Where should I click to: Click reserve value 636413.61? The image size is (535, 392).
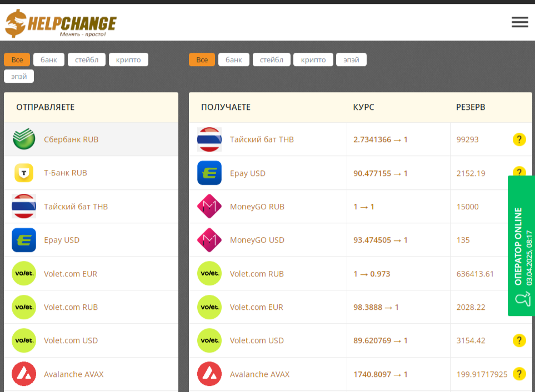[475, 274]
